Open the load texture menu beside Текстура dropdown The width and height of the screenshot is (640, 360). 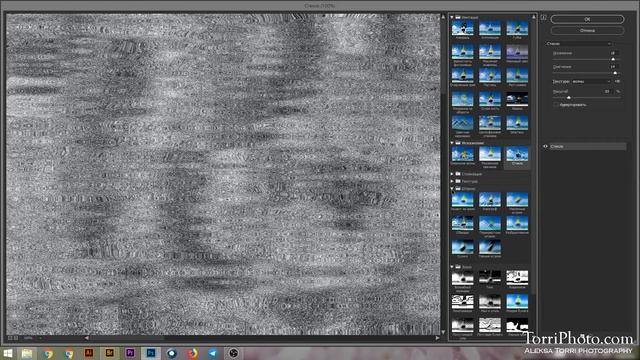pos(617,82)
